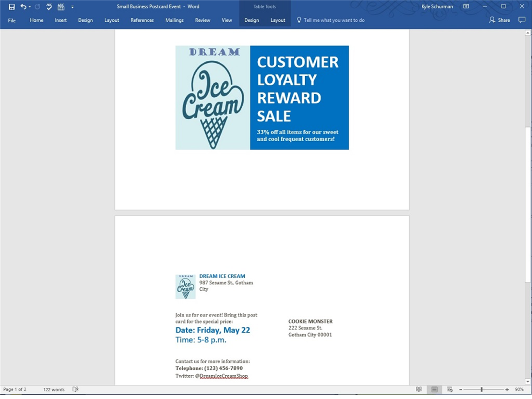Run Spelling and Grammar check from Quick Access Toolbar
This screenshot has height=399, width=532.
[49, 6]
